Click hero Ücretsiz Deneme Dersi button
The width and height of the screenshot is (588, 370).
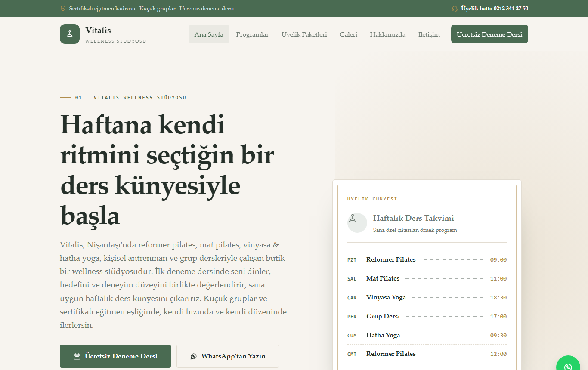[x=115, y=356]
